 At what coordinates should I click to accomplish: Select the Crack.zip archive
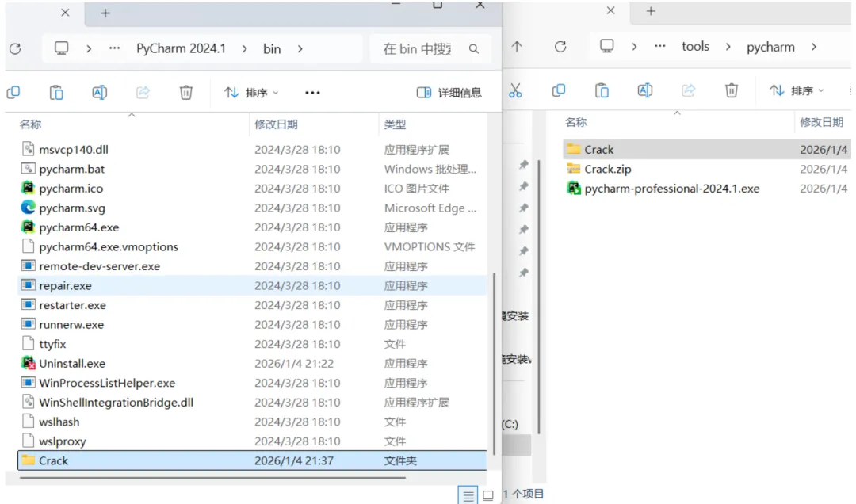pyautogui.click(x=707, y=170)
